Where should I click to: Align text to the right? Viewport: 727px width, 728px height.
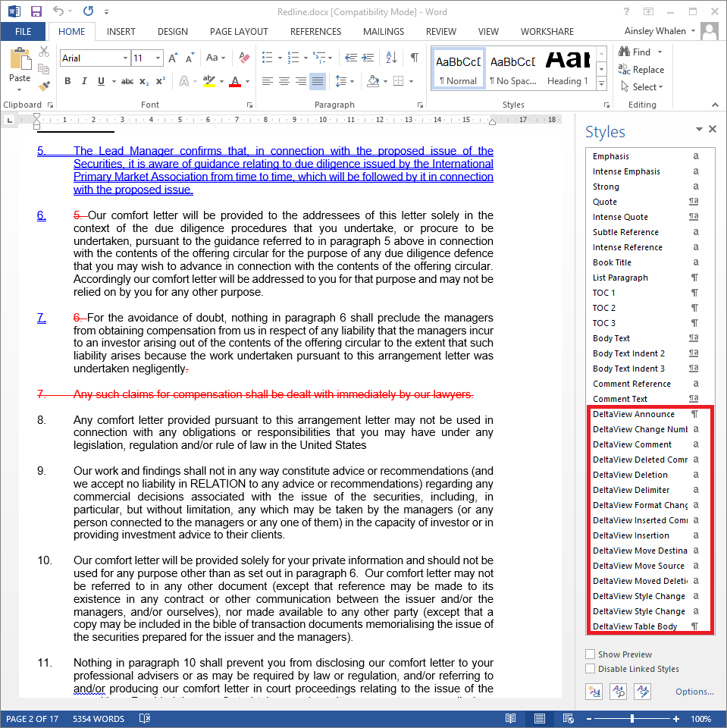coord(301,81)
